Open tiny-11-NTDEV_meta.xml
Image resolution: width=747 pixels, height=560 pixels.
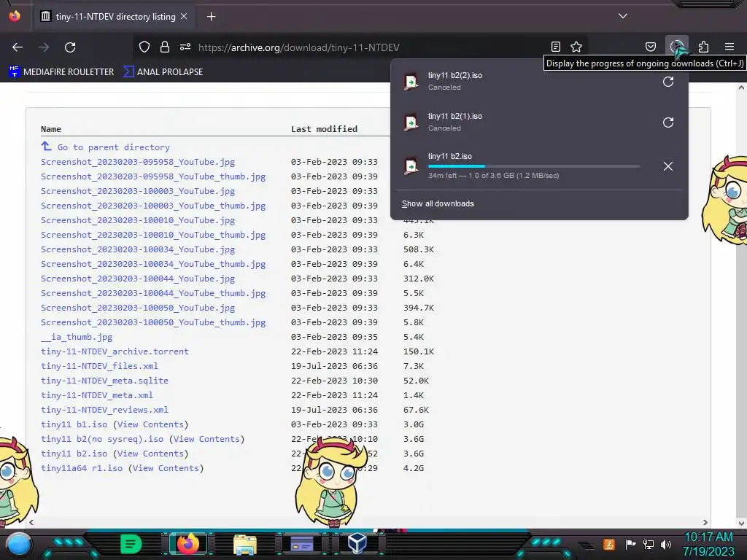pyautogui.click(x=97, y=395)
